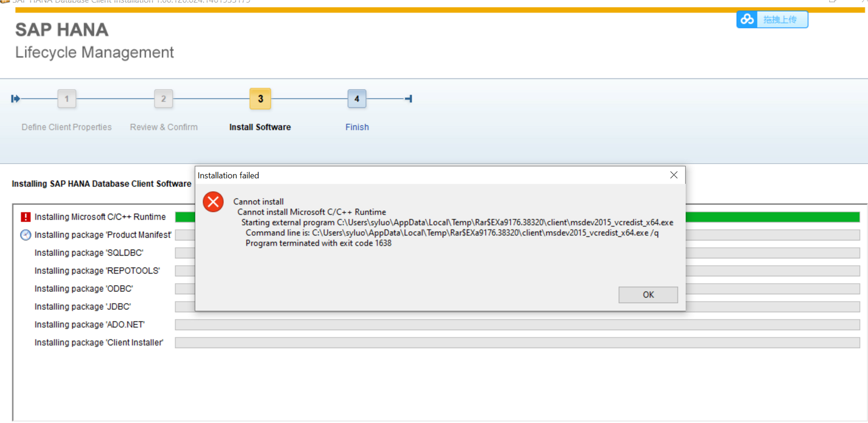Click step 2 square labeled Review & Confirm
The width and height of the screenshot is (868, 423).
click(163, 99)
